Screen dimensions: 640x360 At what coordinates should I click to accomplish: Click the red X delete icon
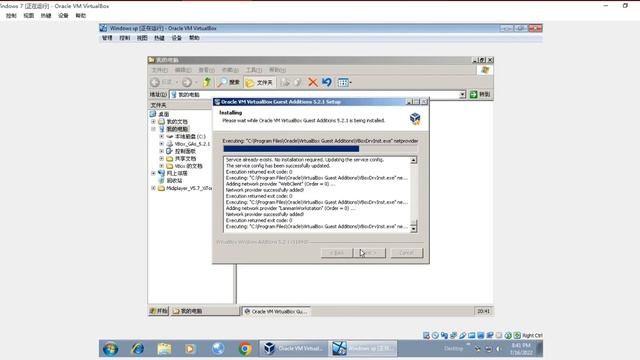[x=313, y=82]
